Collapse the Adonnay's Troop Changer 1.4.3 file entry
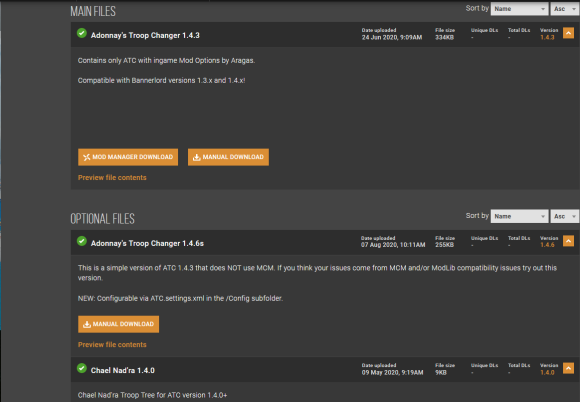The image size is (580, 402). point(568,33)
